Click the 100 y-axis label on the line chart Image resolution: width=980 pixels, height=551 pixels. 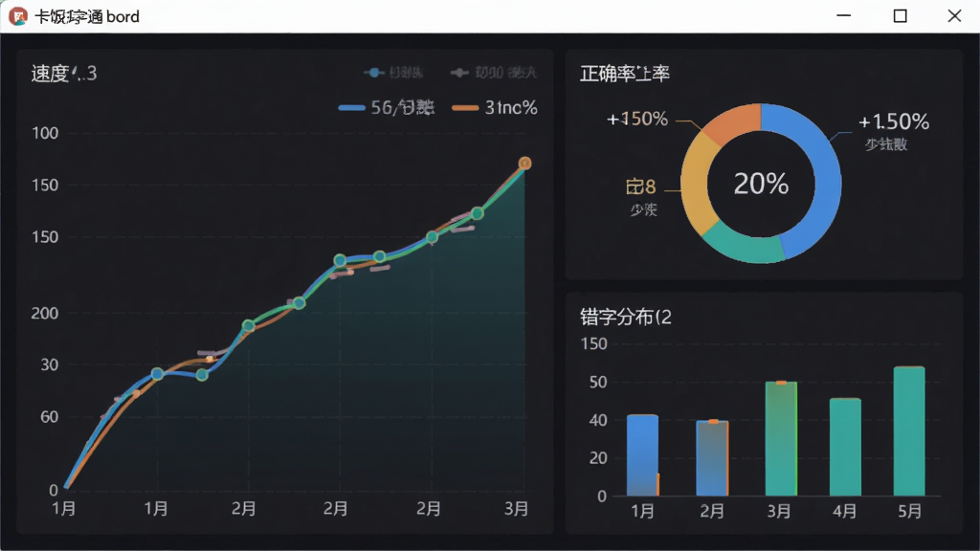coord(45,133)
